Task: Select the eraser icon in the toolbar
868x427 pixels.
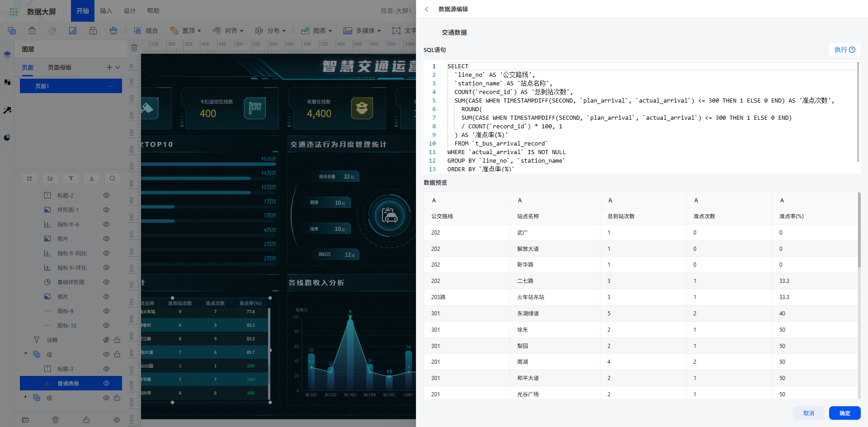Action: (x=52, y=31)
